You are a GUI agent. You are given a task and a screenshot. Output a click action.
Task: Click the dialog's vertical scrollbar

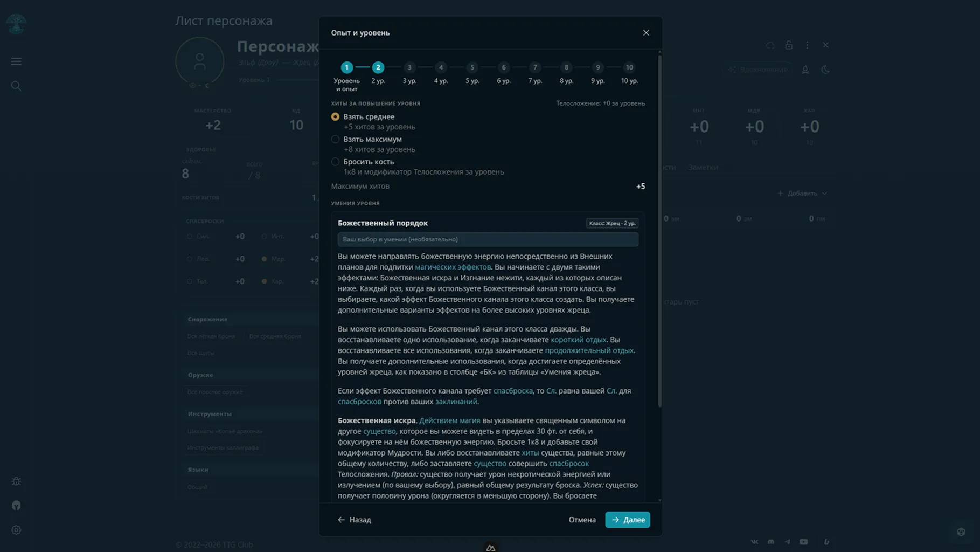659,231
